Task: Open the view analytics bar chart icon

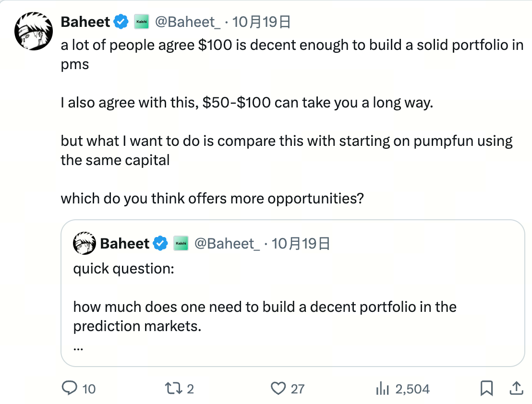Action: [382, 388]
